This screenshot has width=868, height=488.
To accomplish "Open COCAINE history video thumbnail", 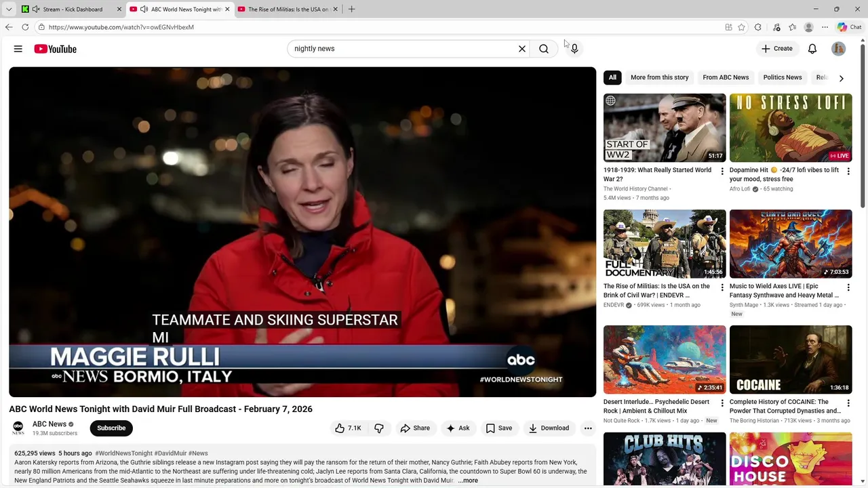I will click(x=791, y=359).
